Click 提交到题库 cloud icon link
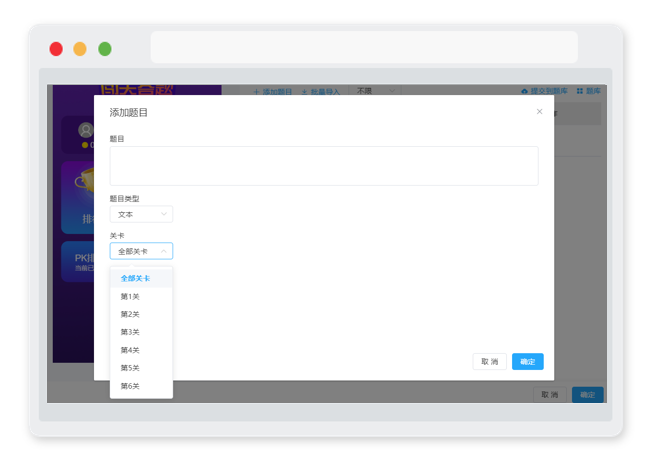 coord(544,91)
